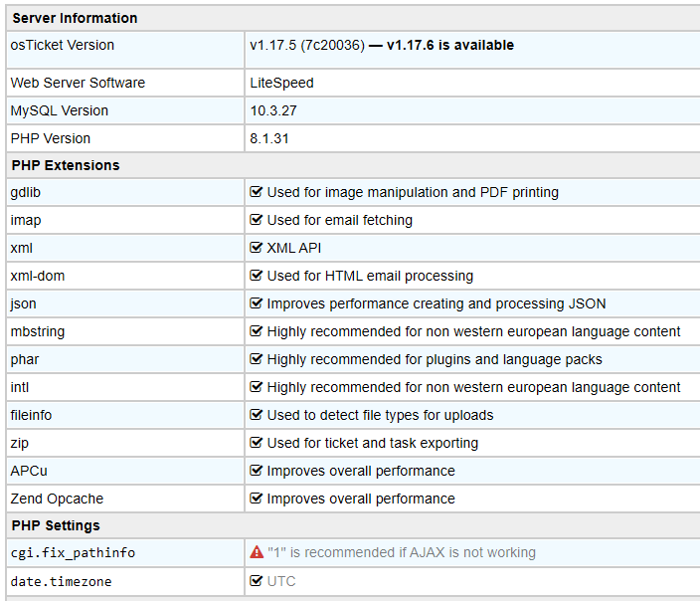700x601 pixels.
Task: Click the PHP Version value 8.1.31
Action: click(x=269, y=138)
